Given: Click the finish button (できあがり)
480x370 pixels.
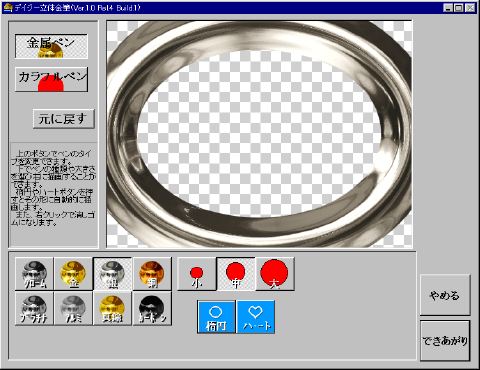Looking at the screenshot, I should click(445, 341).
